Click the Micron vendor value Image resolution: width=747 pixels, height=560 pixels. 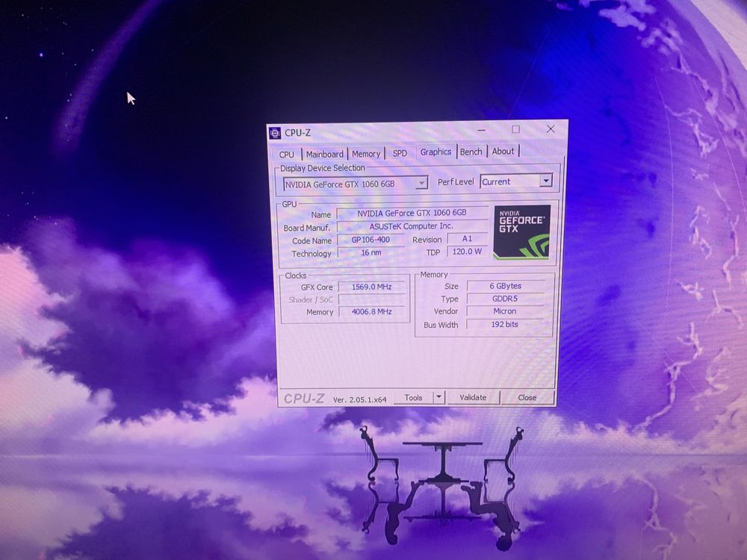pyautogui.click(x=506, y=311)
